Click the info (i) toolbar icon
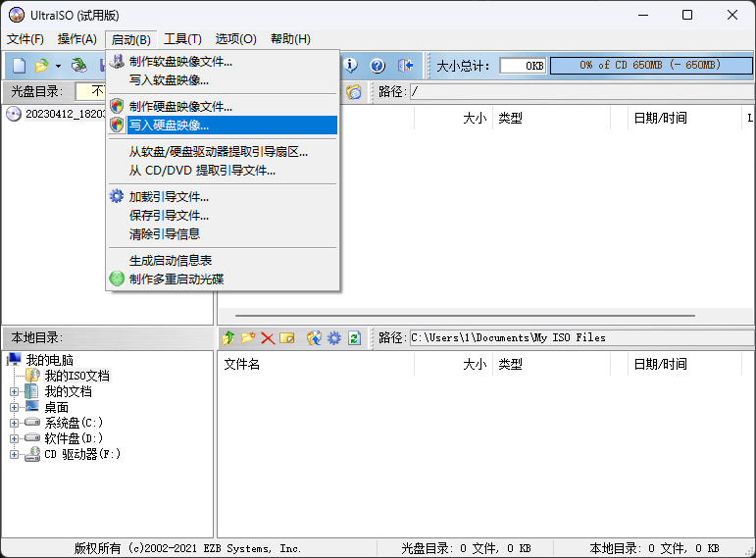The width and height of the screenshot is (756, 558). click(x=350, y=65)
